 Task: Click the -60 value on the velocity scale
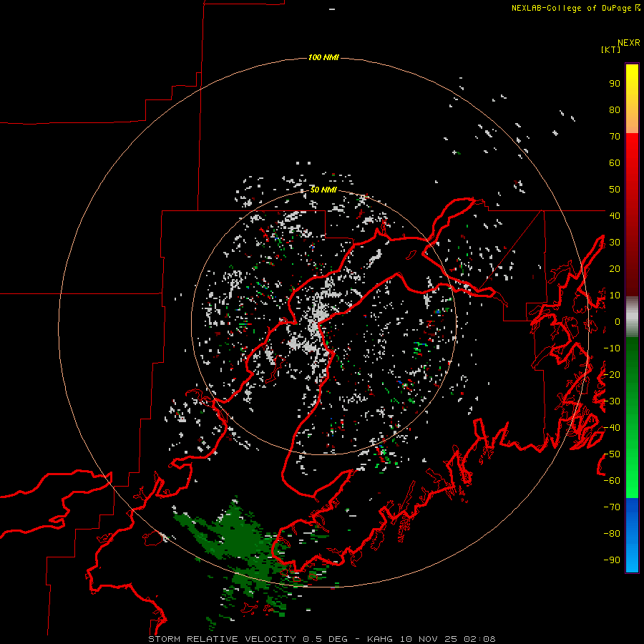click(x=612, y=481)
